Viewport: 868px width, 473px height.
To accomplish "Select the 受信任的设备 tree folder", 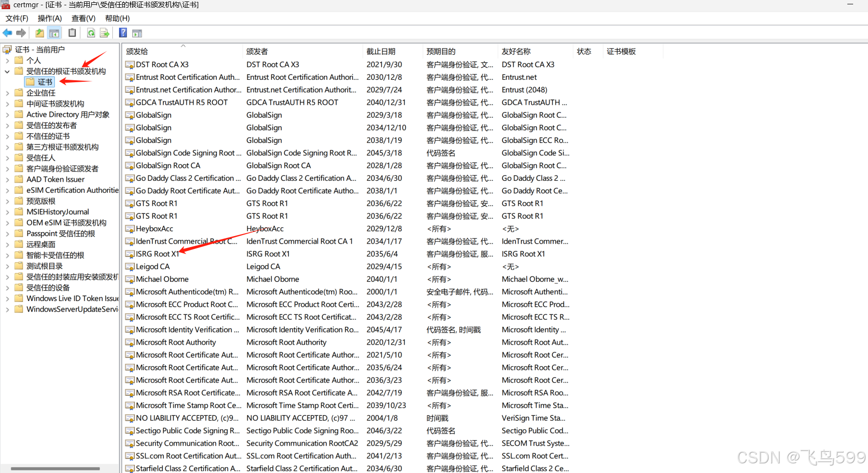I will click(x=48, y=287).
